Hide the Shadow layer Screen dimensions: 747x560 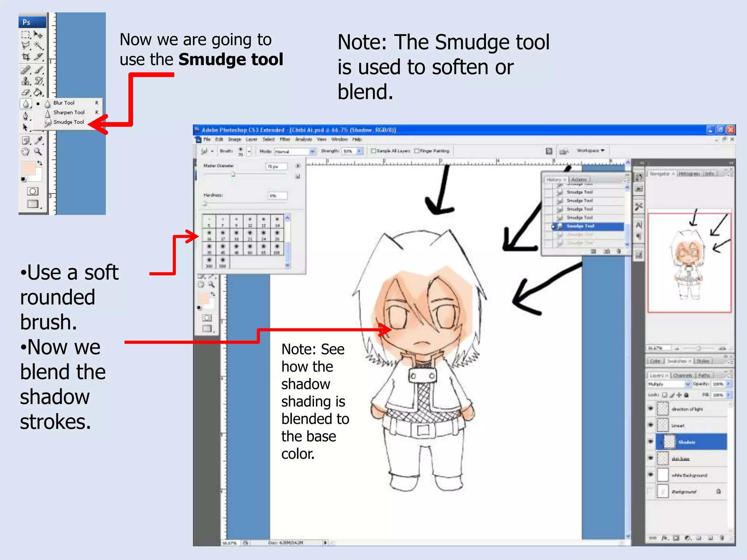tap(650, 442)
